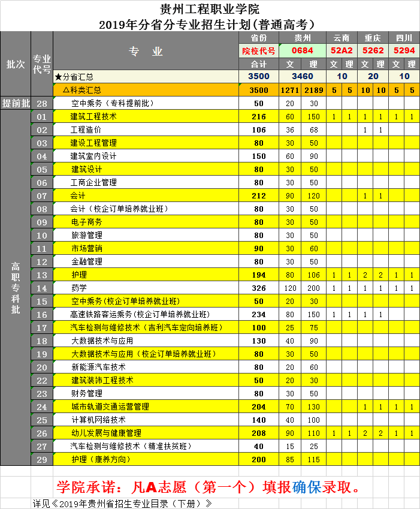Select the 建筑工程技术 major cell
This screenshot has height=509, width=420.
tap(93, 116)
